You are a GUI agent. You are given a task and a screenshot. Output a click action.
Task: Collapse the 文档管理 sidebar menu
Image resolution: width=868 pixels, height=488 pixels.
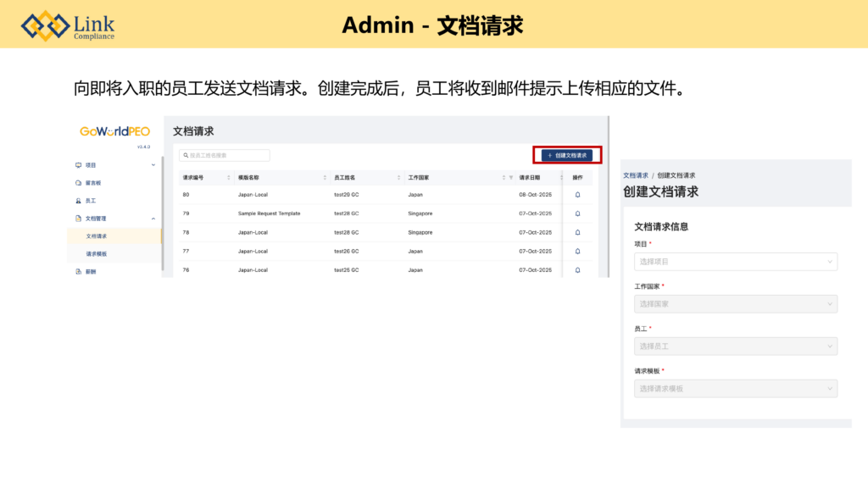(153, 219)
